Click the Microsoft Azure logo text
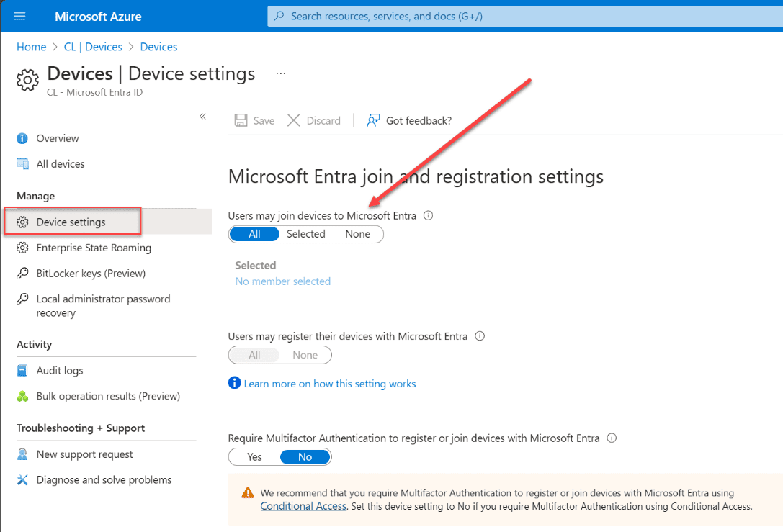 click(x=98, y=17)
